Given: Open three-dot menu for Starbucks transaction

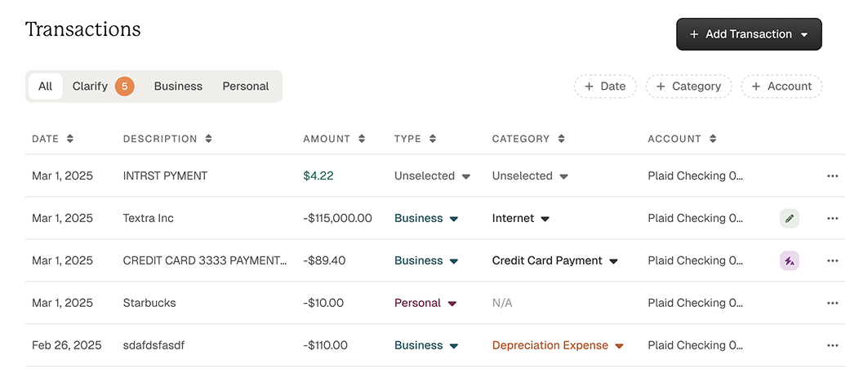Looking at the screenshot, I should click(832, 304).
